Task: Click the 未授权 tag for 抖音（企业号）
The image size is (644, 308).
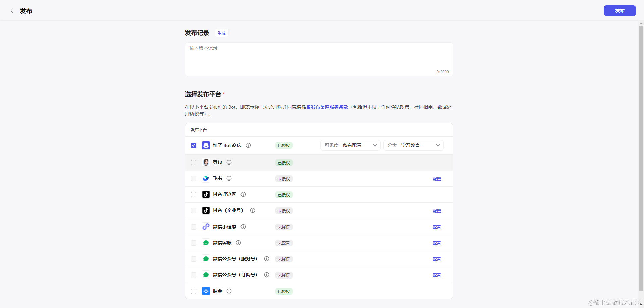Action: (x=284, y=211)
